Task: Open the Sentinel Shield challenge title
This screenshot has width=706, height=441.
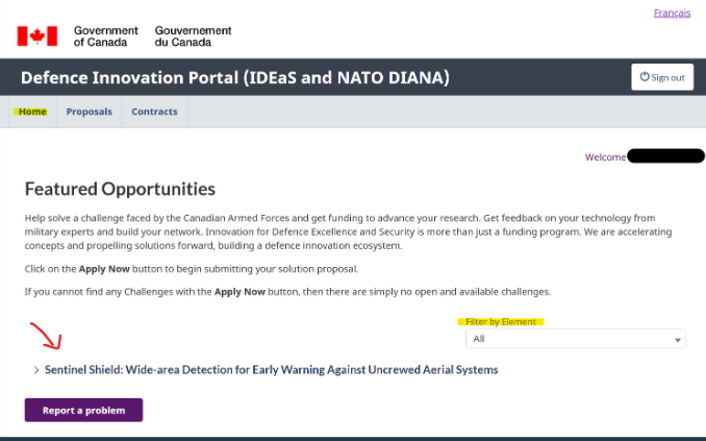Action: pyautogui.click(x=271, y=370)
